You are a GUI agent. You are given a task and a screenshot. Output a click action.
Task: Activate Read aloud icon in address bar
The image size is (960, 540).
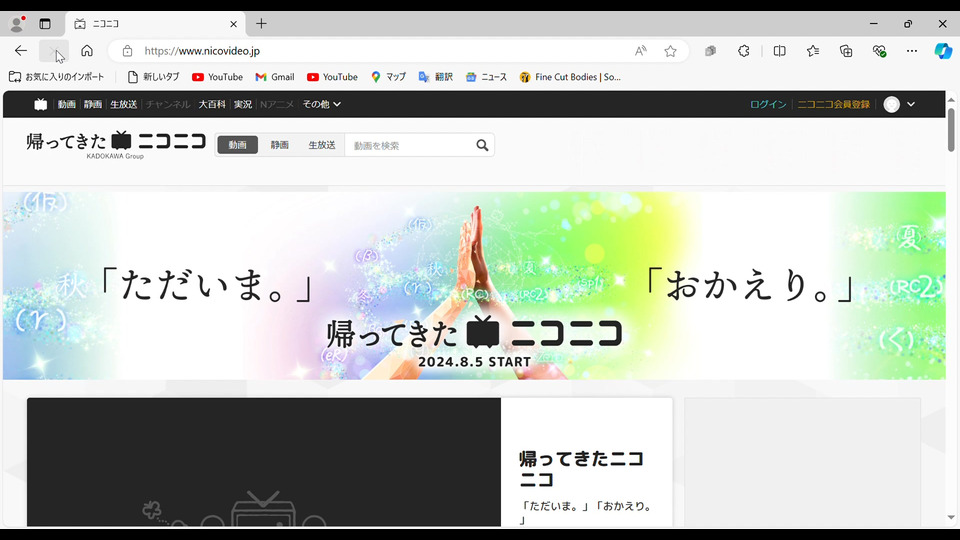coord(640,51)
